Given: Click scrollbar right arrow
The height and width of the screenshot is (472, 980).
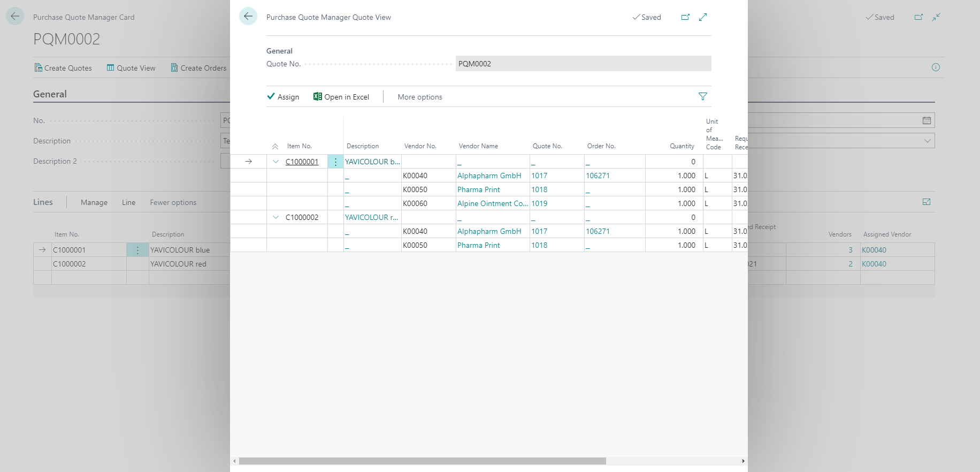Looking at the screenshot, I should [743, 461].
